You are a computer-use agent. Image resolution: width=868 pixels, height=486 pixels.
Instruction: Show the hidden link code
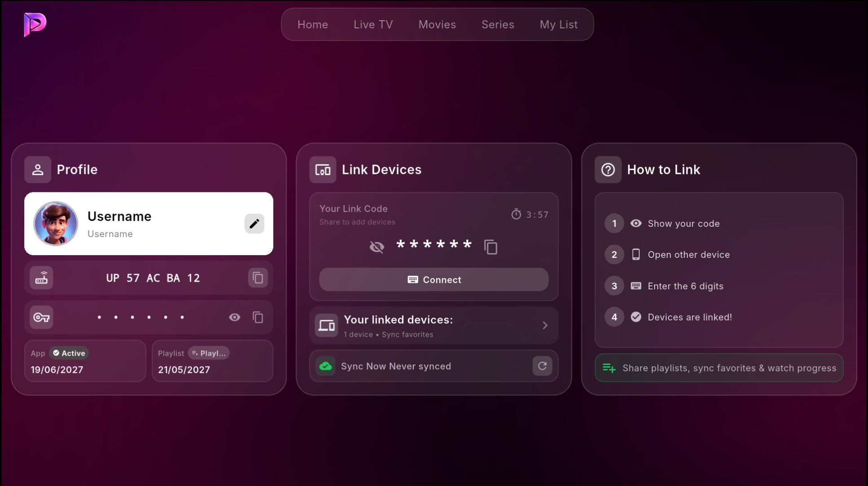pos(377,247)
